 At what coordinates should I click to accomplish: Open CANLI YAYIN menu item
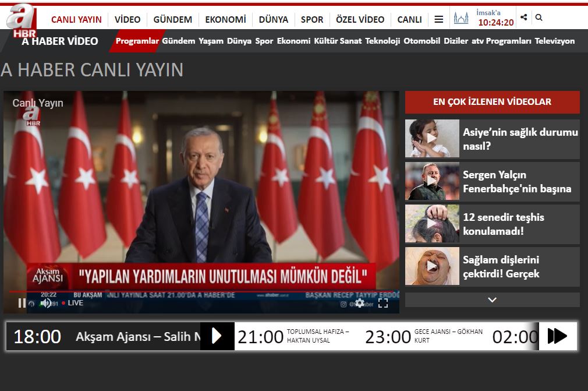[x=76, y=19]
